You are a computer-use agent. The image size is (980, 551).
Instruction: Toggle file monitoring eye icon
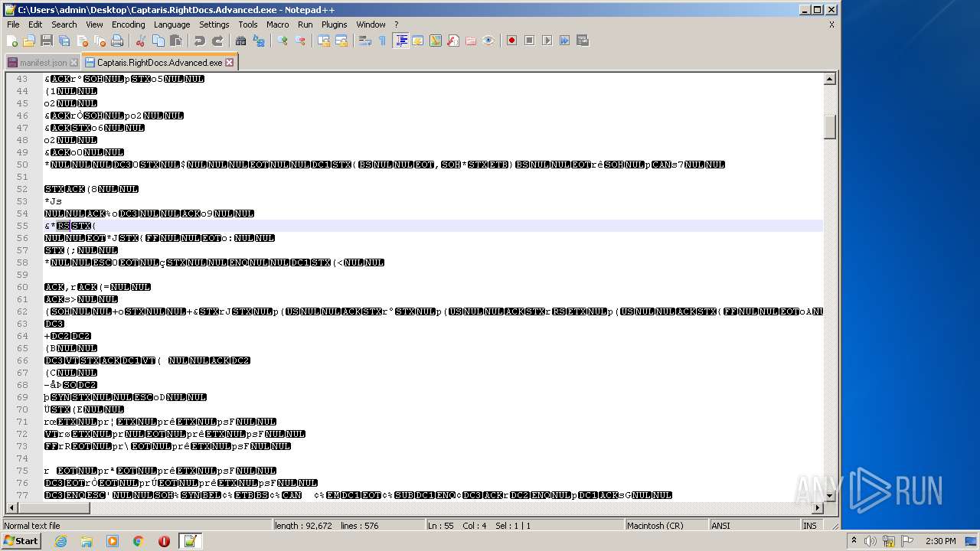(488, 41)
